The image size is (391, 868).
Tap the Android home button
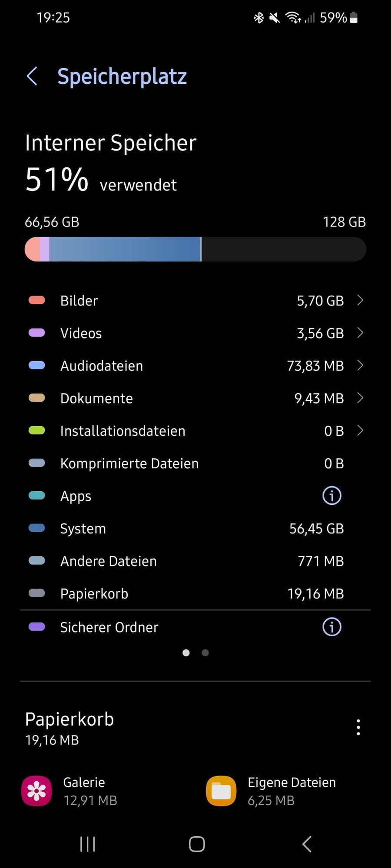197,844
